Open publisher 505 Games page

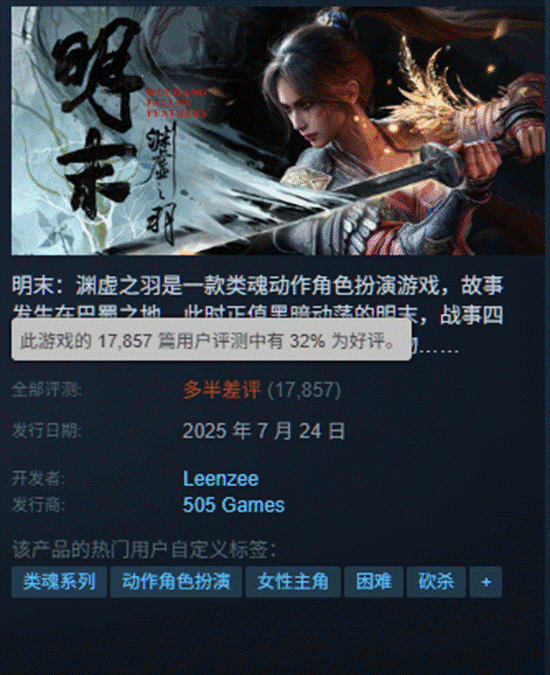(234, 505)
